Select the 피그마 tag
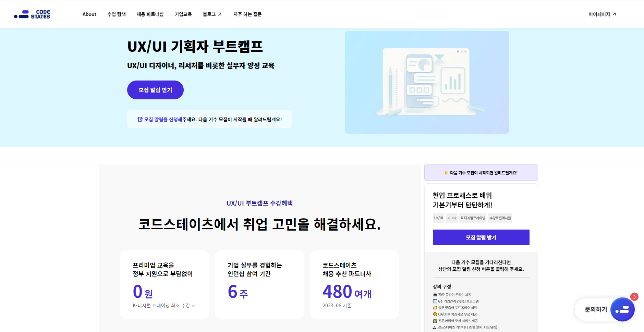The width and height of the screenshot is (644, 332). pyautogui.click(x=452, y=218)
